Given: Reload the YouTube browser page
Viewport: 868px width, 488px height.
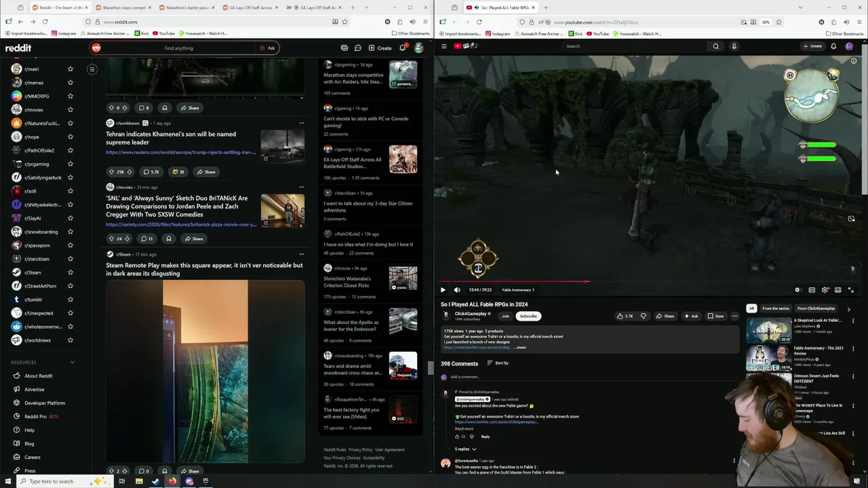Looking at the screenshot, I should coord(479,22).
